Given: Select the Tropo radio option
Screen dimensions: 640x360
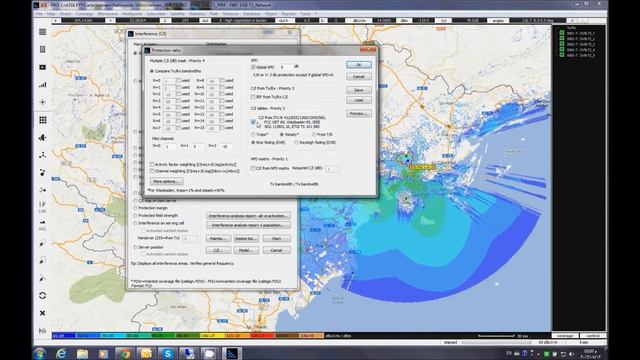Looking at the screenshot, I should coord(253,134).
